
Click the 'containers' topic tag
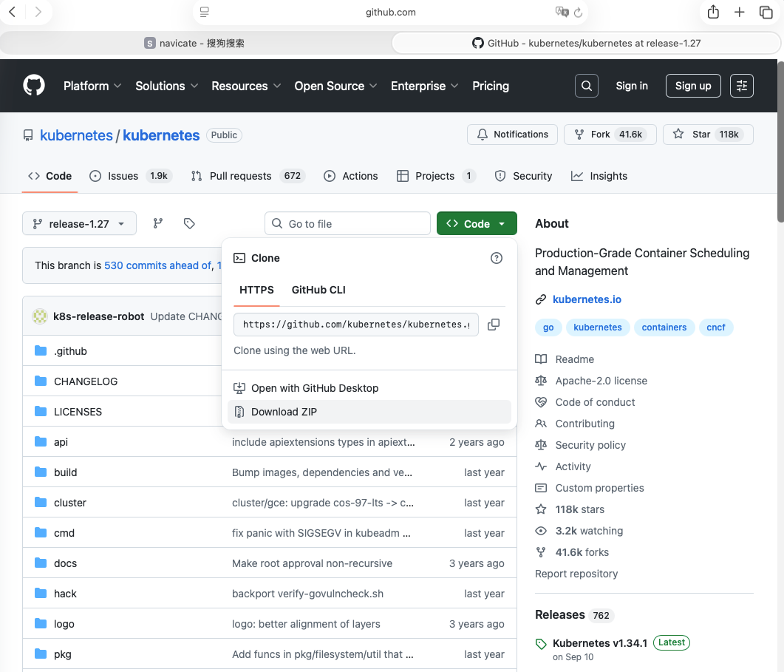point(664,327)
